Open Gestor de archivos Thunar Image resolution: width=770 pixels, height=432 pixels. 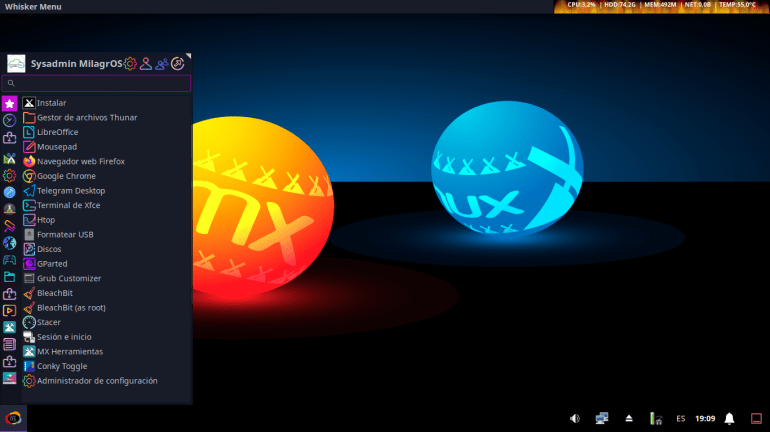(x=86, y=117)
